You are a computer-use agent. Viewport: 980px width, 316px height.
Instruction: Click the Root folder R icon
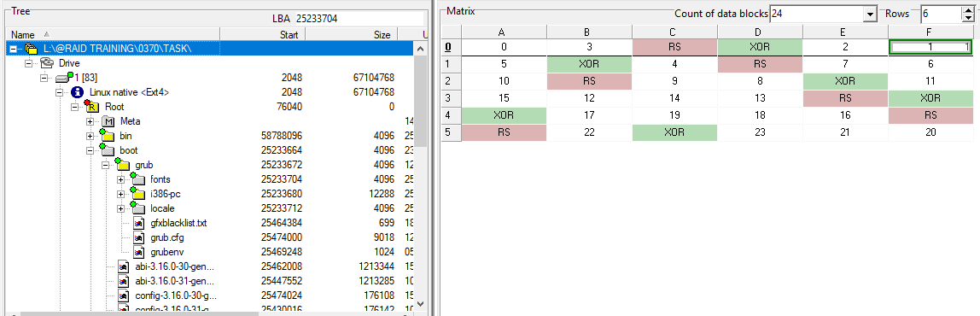(92, 107)
